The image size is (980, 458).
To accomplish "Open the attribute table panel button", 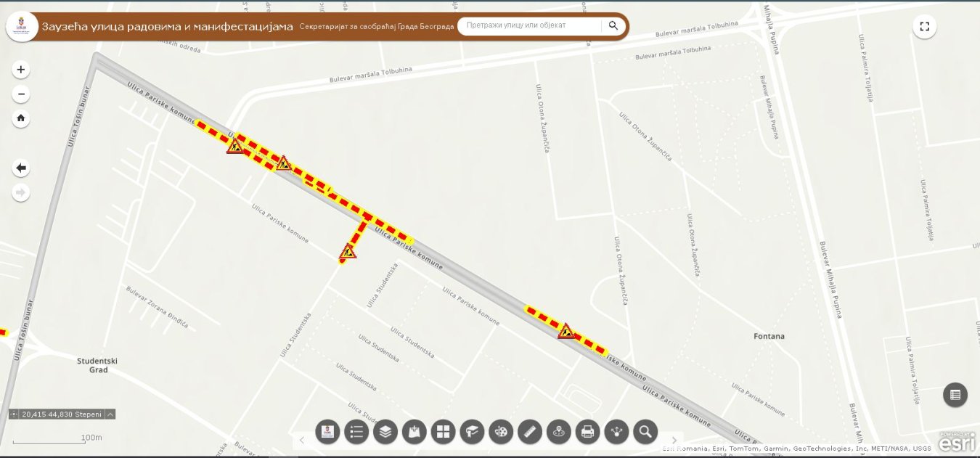I will point(955,395).
